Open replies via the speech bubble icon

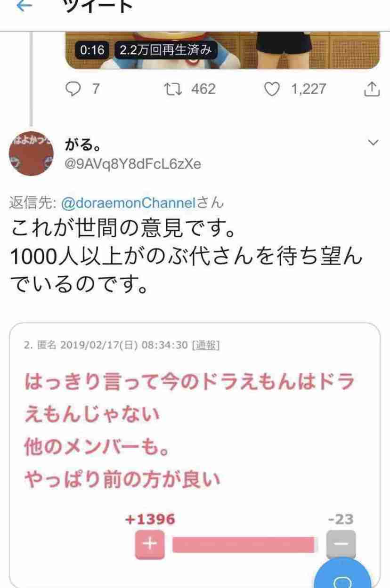click(x=72, y=89)
